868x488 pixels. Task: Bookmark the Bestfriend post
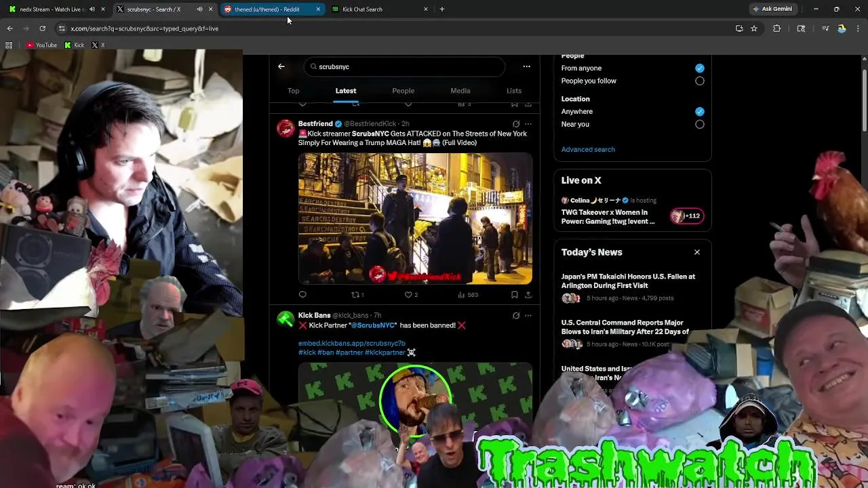coord(514,295)
